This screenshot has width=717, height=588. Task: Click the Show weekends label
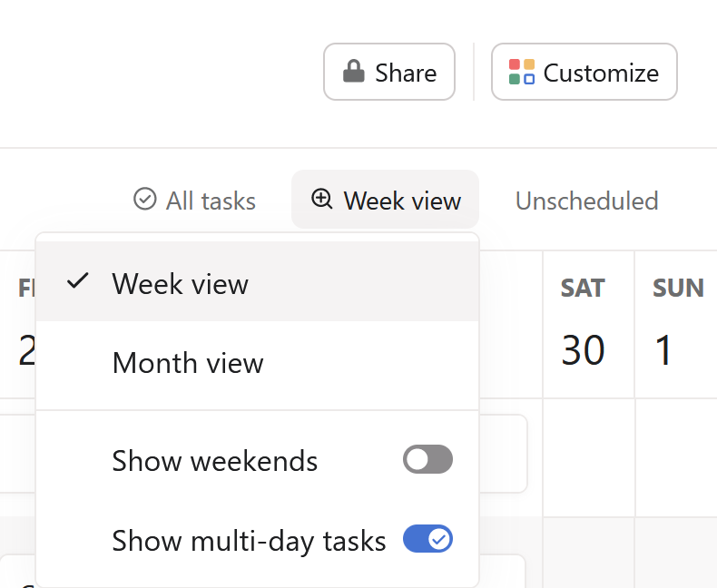click(x=215, y=461)
